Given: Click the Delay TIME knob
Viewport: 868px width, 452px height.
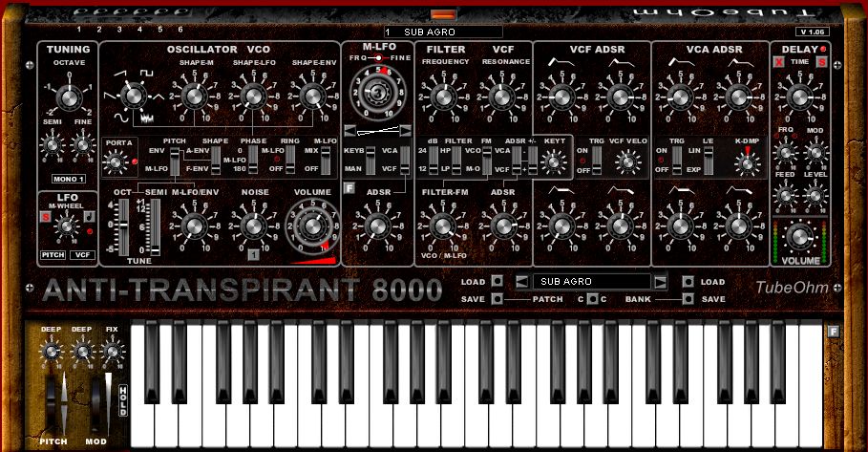Looking at the screenshot, I should [x=799, y=97].
